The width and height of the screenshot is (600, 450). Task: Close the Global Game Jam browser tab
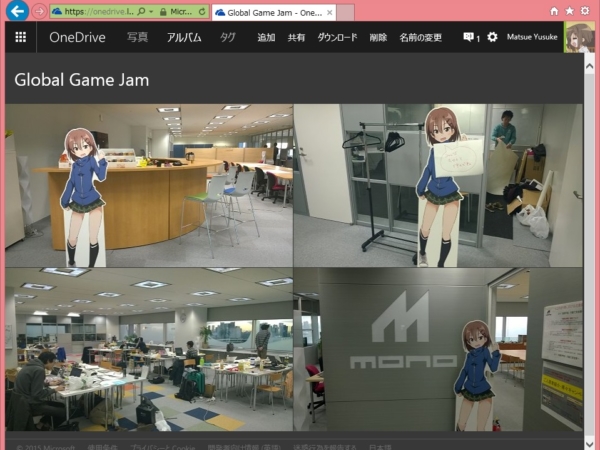tap(329, 13)
